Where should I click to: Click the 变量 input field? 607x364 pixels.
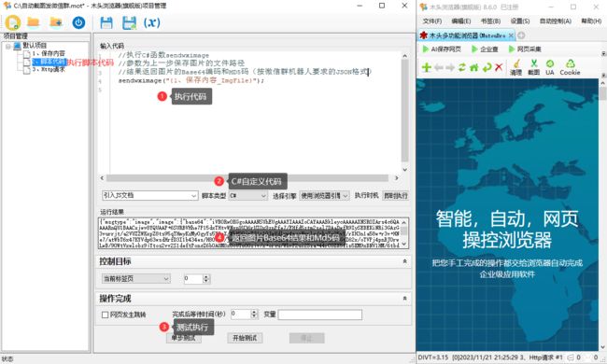pos(319,315)
